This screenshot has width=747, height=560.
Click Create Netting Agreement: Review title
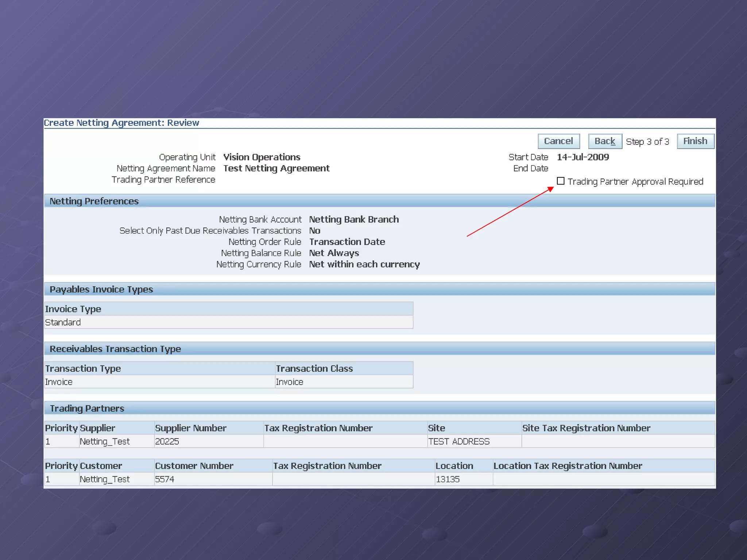click(x=121, y=123)
